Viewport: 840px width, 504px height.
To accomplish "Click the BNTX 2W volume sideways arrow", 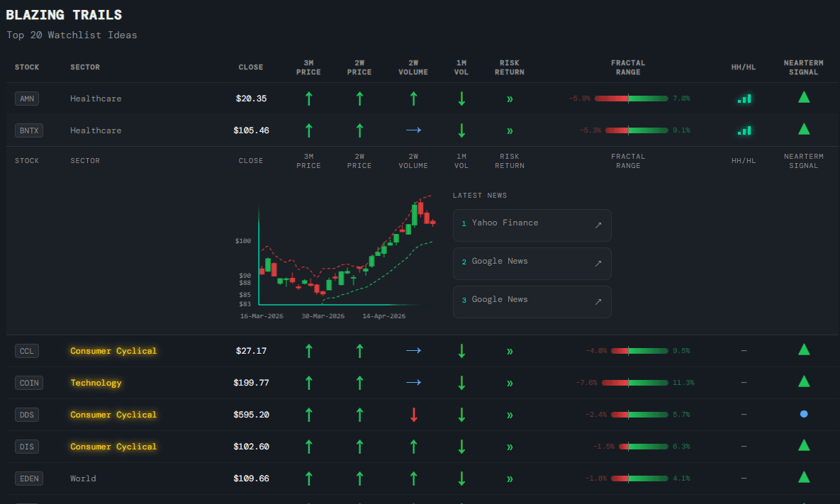I will pos(414,130).
